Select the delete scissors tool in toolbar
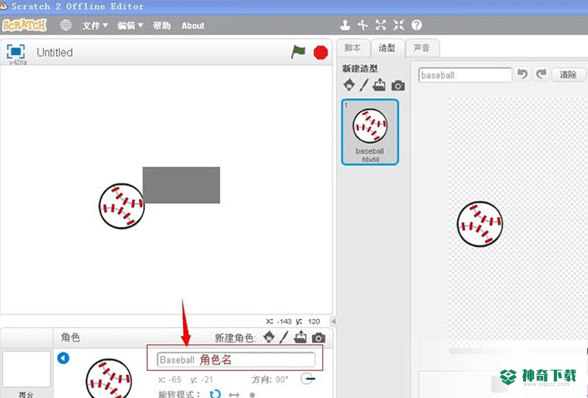Screen dimensions: 588x398 [x=363, y=25]
